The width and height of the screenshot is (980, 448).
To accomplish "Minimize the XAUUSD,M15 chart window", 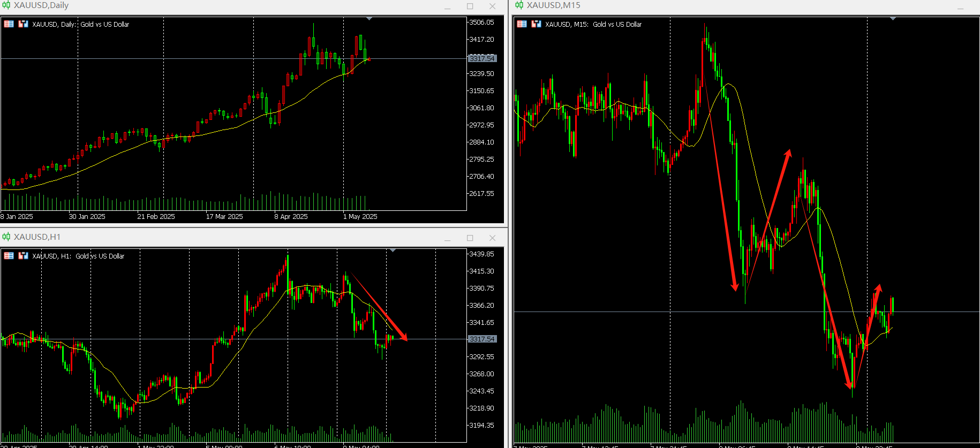I will click(960, 7).
